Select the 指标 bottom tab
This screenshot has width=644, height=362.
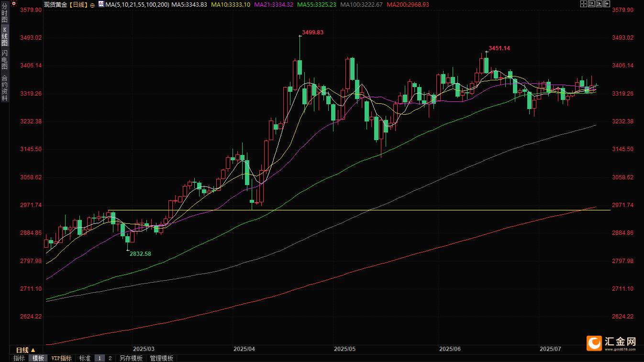(19, 358)
